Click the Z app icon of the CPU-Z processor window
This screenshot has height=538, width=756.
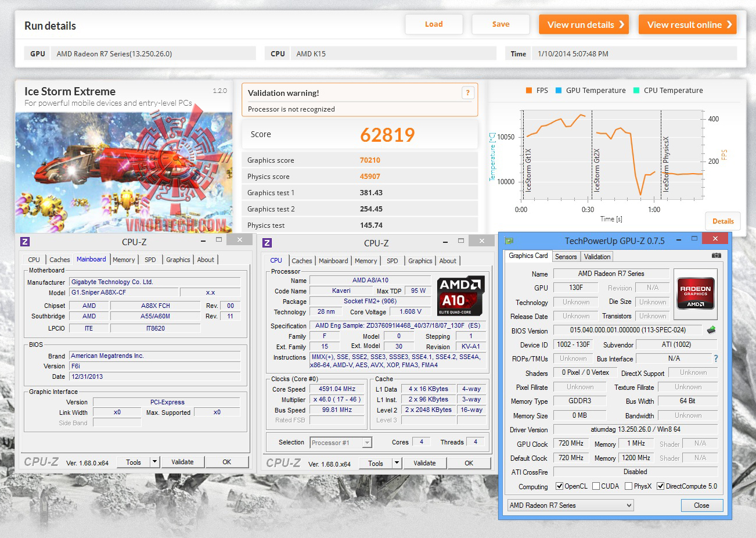pyautogui.click(x=267, y=243)
